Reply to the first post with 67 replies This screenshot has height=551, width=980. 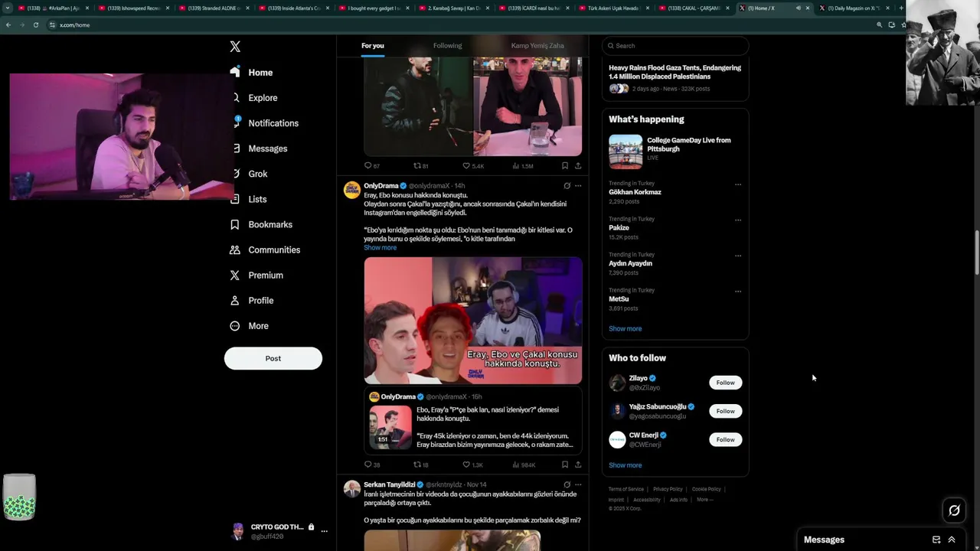tap(372, 165)
